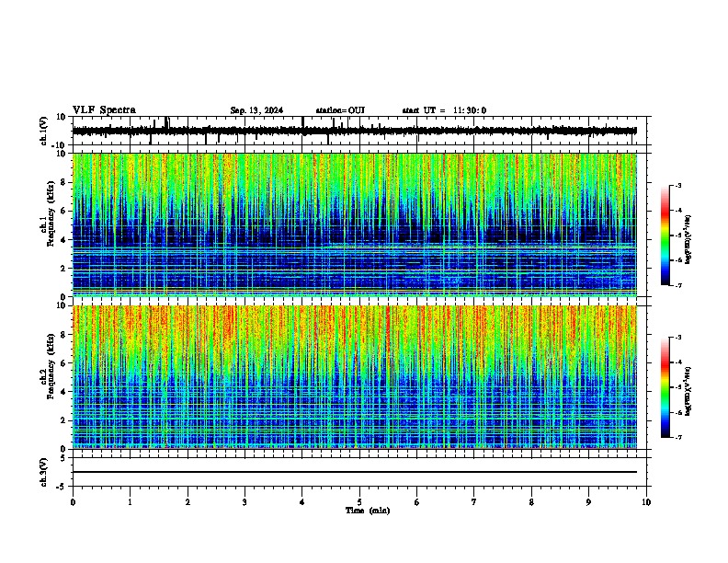Click the "station=OUJ" header label
Viewport: 728px width, 563px height.
[340, 110]
